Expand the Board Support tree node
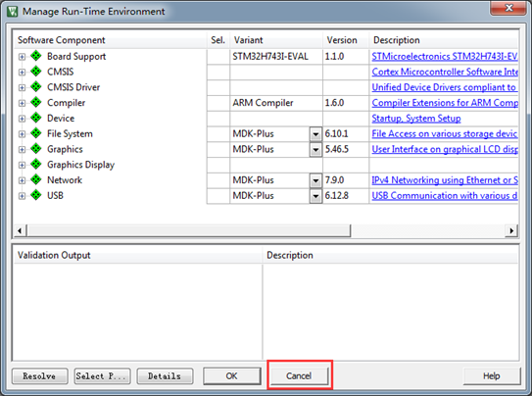This screenshot has width=532, height=396. [x=23, y=57]
